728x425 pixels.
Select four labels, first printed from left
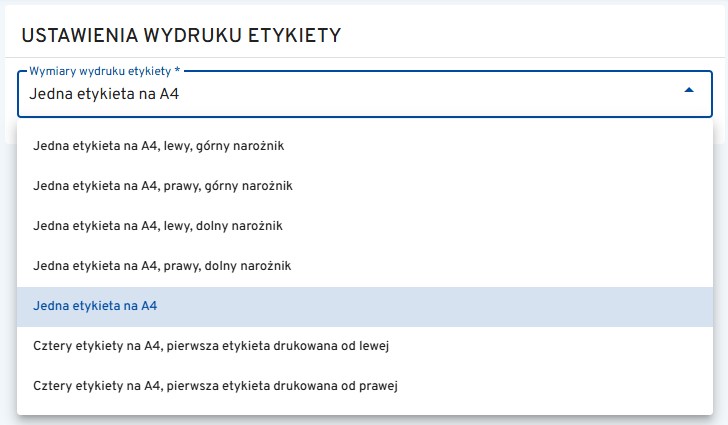(x=210, y=346)
